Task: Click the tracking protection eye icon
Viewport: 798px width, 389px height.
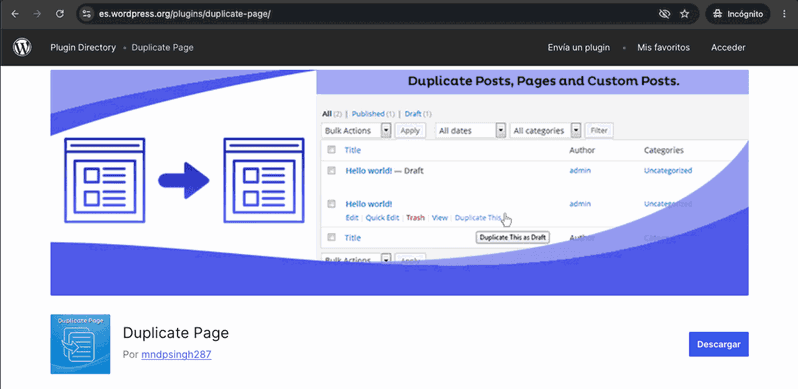Action: point(664,14)
